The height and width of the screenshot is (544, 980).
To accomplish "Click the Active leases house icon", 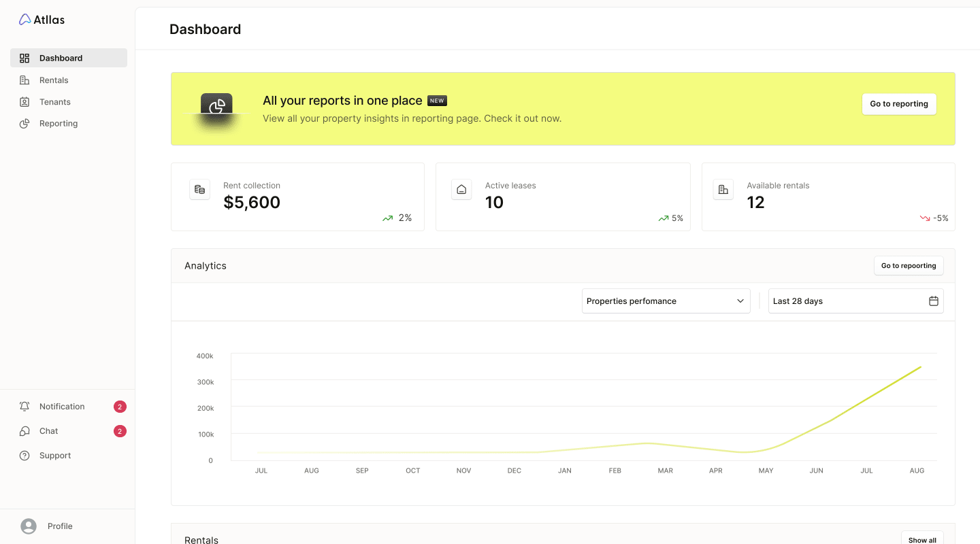I will click(461, 190).
